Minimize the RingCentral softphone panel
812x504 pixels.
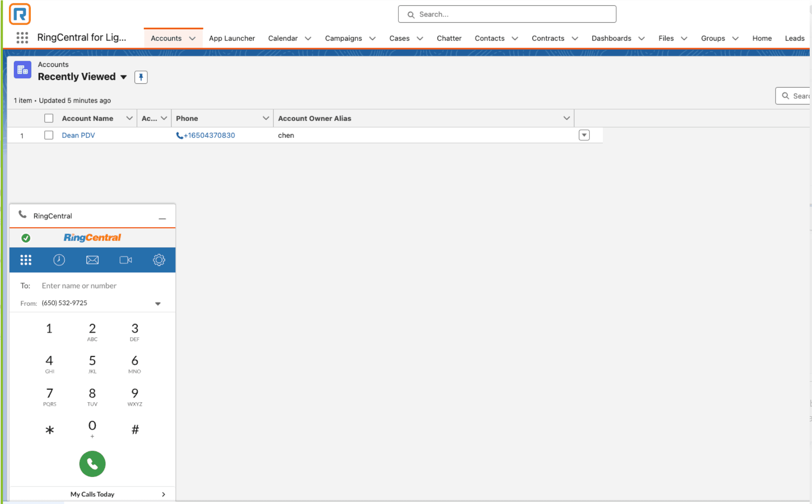[162, 218]
